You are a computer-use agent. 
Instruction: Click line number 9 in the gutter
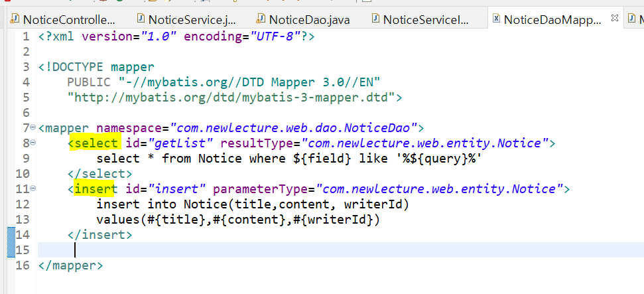click(x=25, y=159)
